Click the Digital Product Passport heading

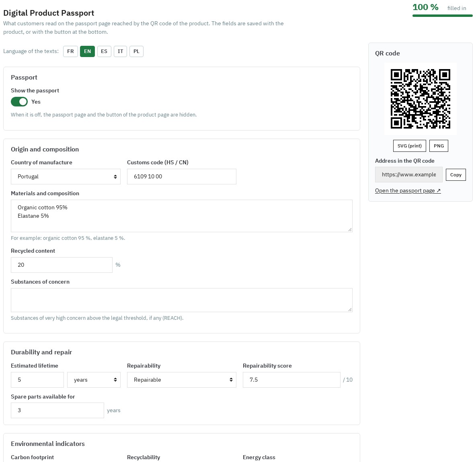[x=49, y=13]
